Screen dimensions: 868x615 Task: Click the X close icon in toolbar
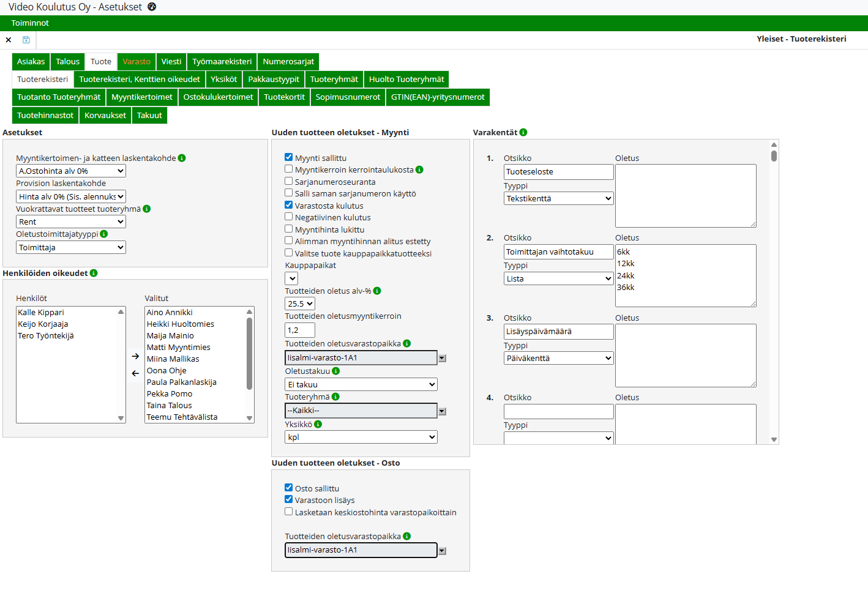tap(9, 40)
